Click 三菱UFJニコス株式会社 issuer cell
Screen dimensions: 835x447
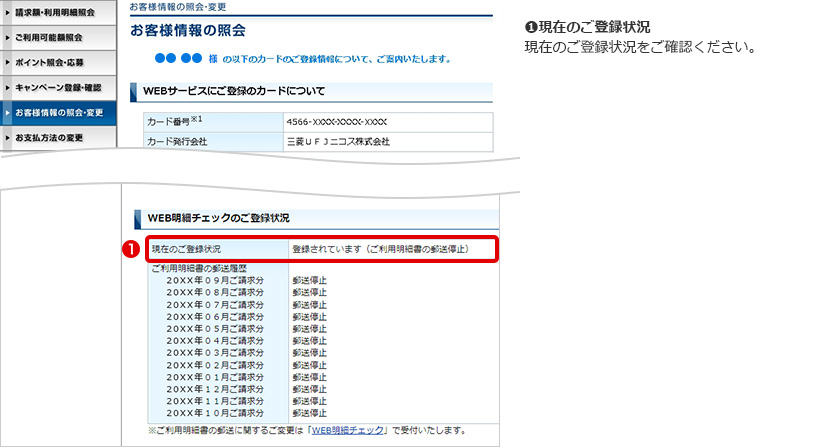(337, 141)
